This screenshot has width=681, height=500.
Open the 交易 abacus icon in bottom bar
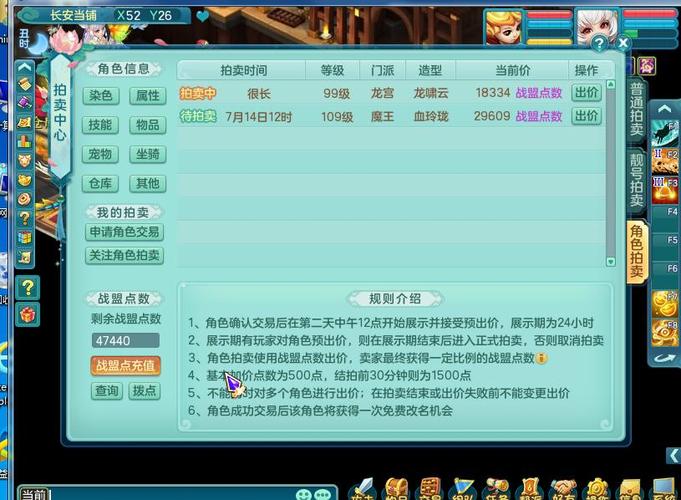coord(430,490)
